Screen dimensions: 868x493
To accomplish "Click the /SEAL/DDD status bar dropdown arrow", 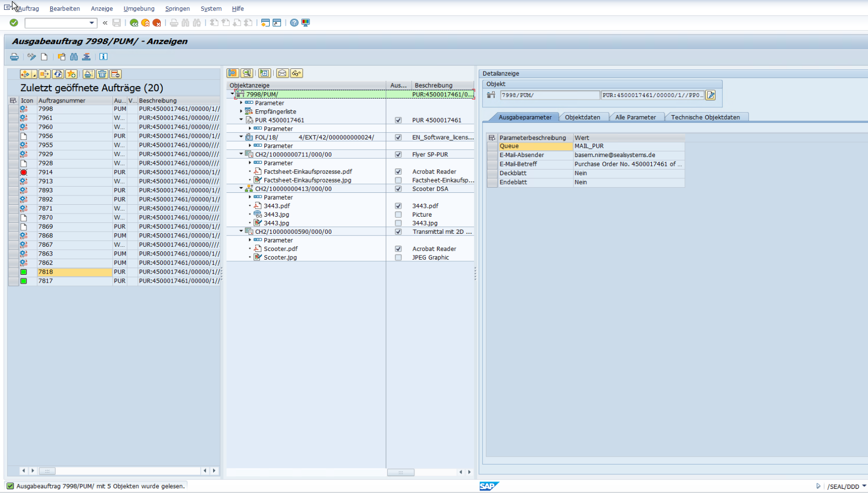I will (864, 486).
